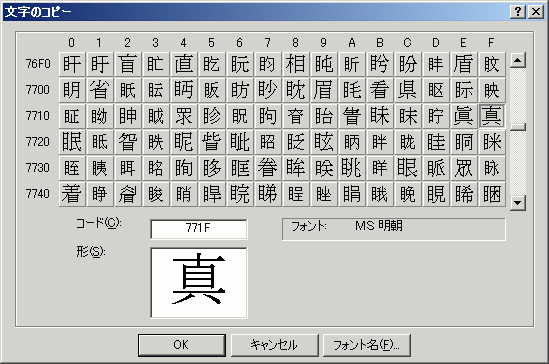Select character 相 at code 76F8
This screenshot has width=549, height=364.
pos(296,64)
